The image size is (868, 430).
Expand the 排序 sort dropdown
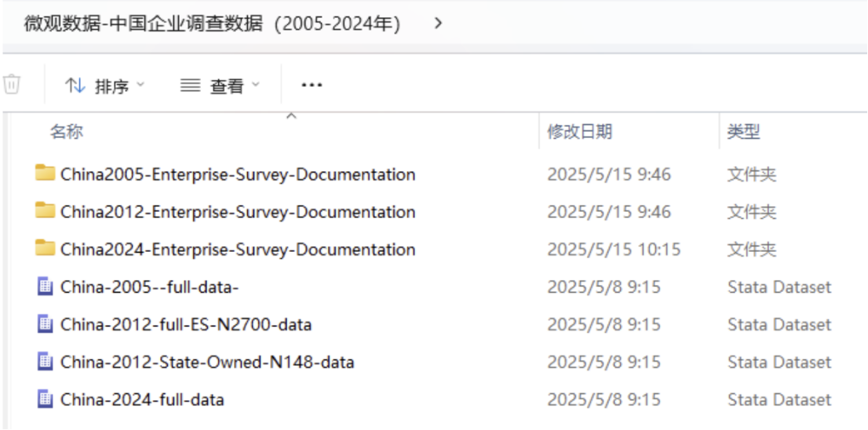tap(140, 86)
